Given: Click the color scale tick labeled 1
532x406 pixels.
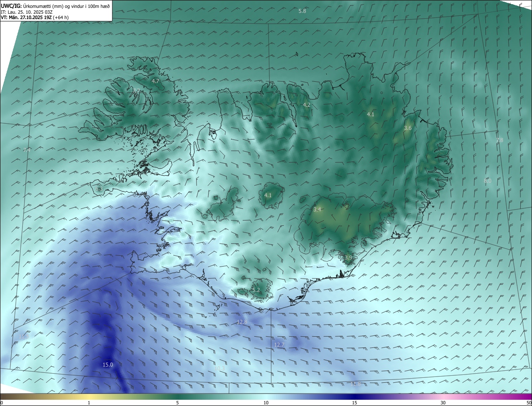Looking at the screenshot, I should pyautogui.click(x=89, y=403).
